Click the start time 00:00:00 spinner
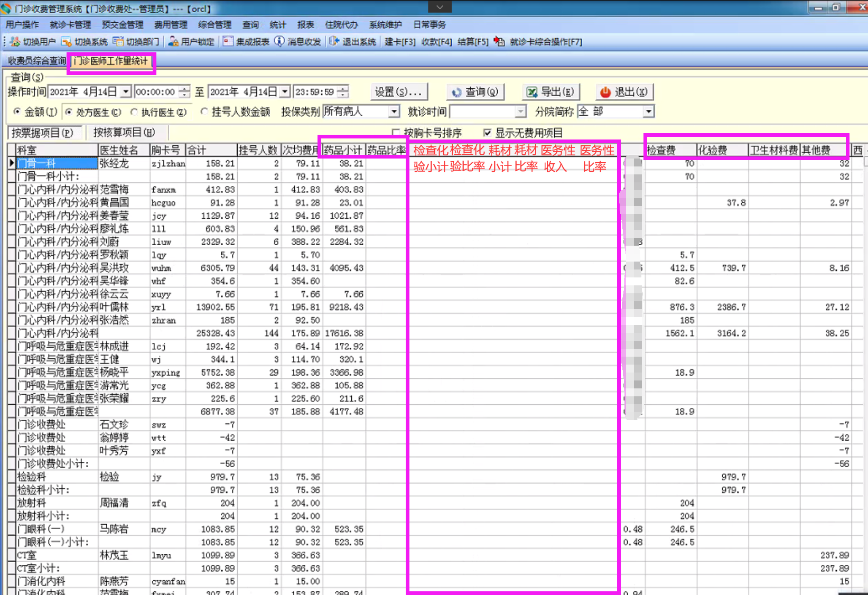 point(184,92)
